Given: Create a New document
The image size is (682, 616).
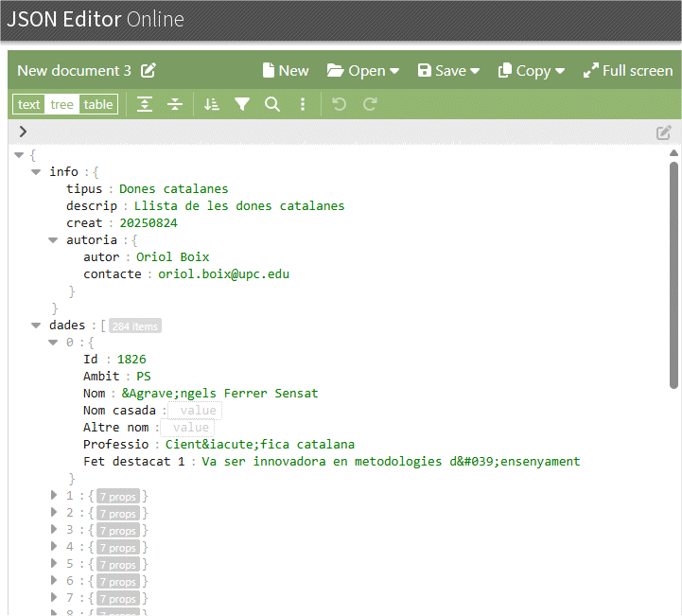Looking at the screenshot, I should tap(286, 70).
